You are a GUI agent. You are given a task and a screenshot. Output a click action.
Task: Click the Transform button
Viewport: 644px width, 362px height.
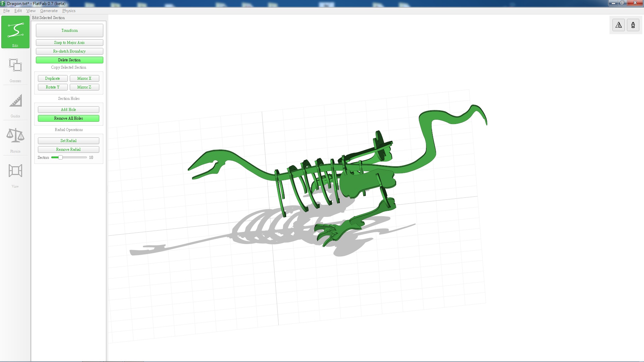pos(69,31)
